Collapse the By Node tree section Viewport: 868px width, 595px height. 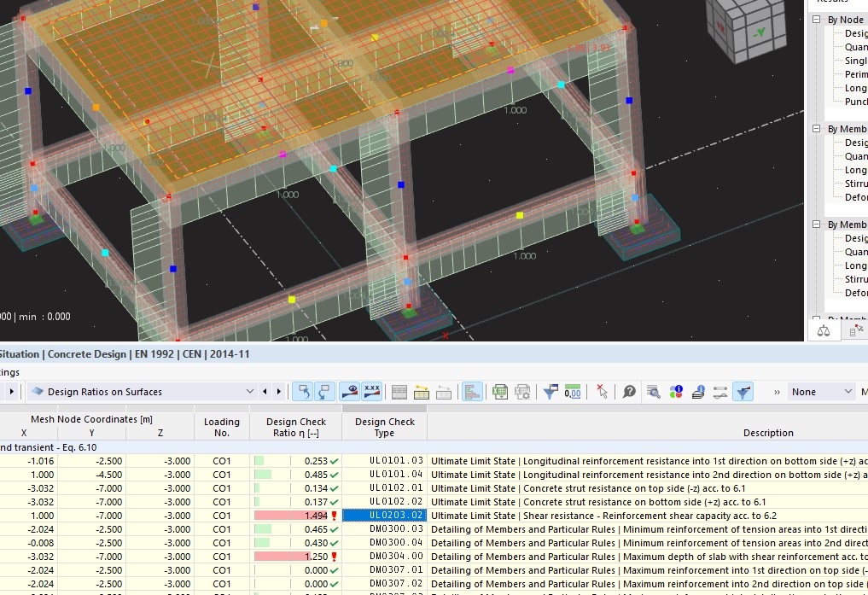pyautogui.click(x=817, y=20)
